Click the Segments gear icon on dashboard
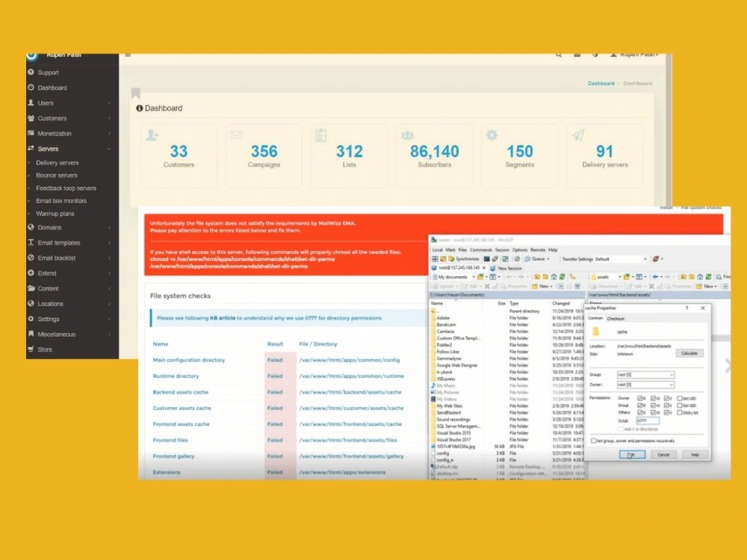Image resolution: width=747 pixels, height=560 pixels. click(x=492, y=134)
